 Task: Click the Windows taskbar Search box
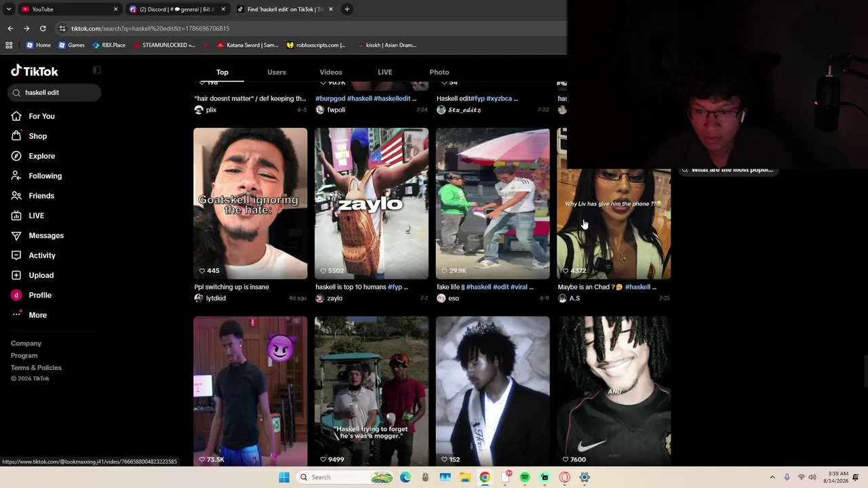click(346, 477)
